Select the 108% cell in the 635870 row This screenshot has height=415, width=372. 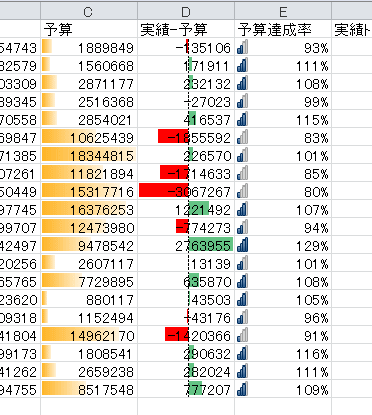tap(283, 281)
